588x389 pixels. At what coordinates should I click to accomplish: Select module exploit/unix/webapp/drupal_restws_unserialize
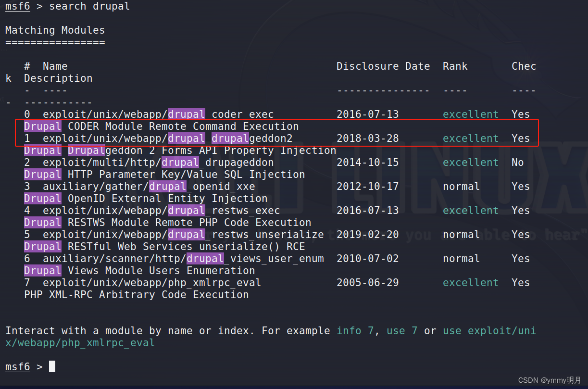pos(183,235)
